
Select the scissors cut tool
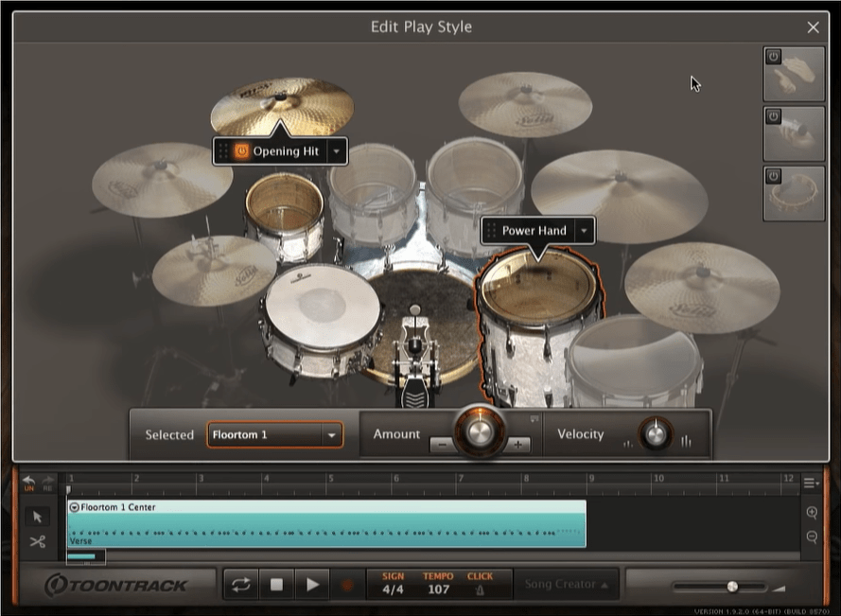coord(36,541)
